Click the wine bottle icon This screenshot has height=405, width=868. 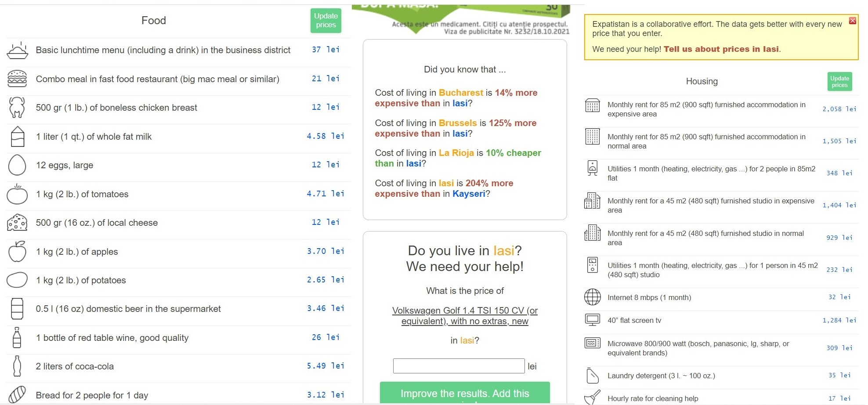[17, 337]
